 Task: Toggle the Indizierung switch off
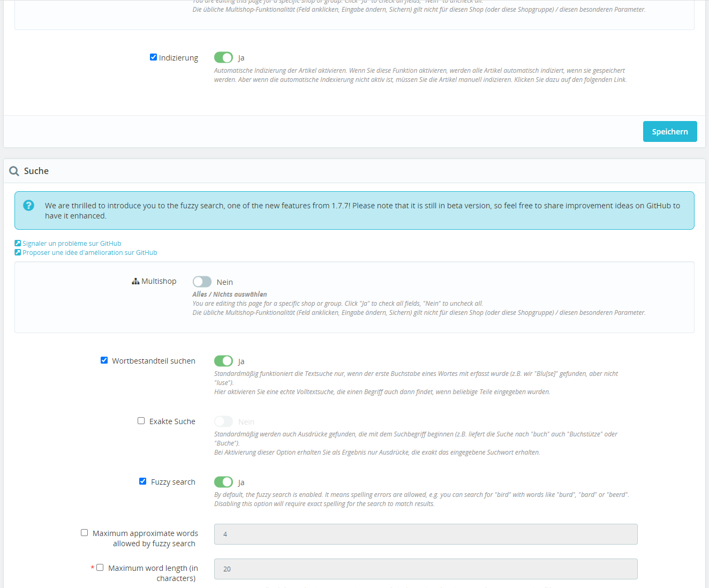(x=223, y=57)
